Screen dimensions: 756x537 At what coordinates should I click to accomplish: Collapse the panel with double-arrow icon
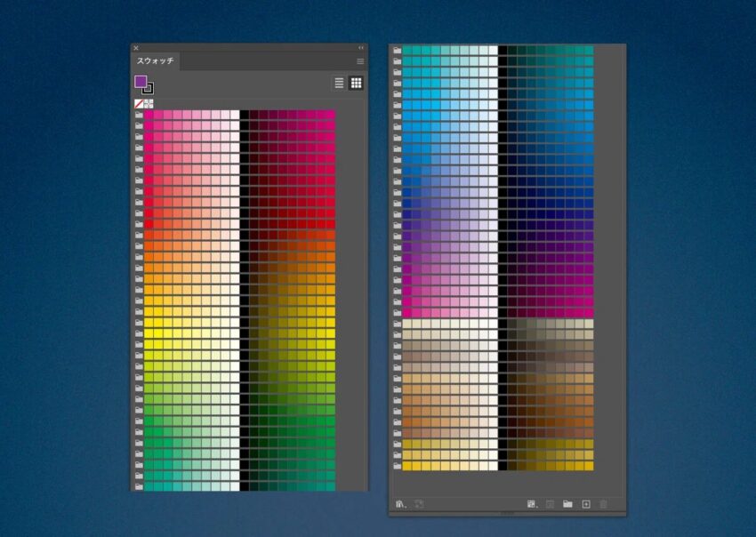[x=360, y=47]
